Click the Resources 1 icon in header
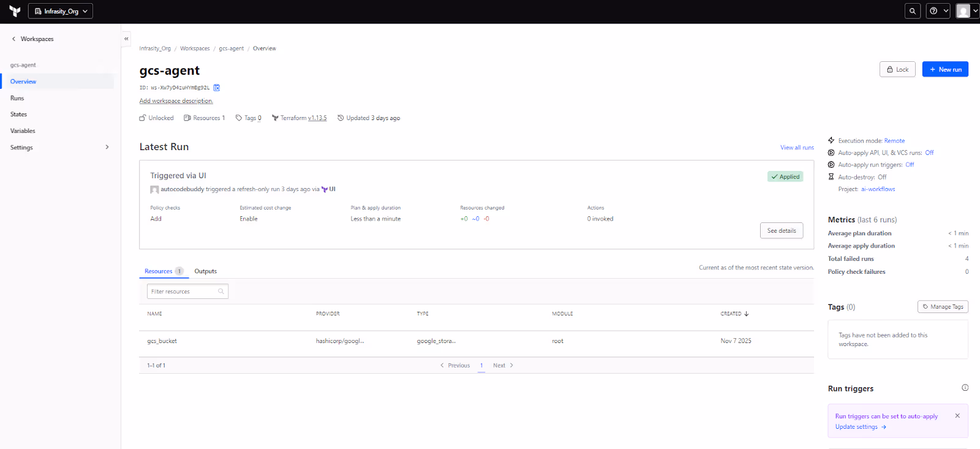The width and height of the screenshot is (980, 449). [187, 118]
